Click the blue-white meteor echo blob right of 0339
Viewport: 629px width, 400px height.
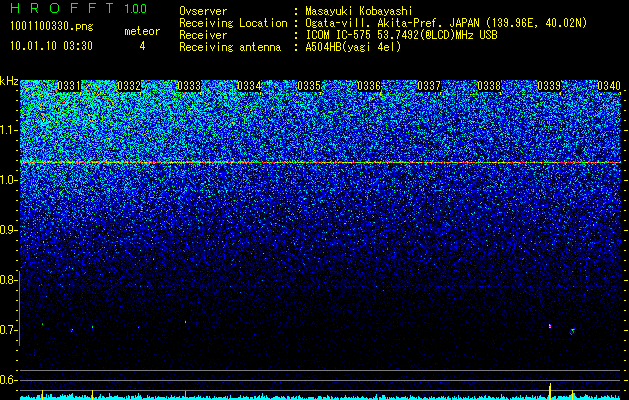point(572,331)
